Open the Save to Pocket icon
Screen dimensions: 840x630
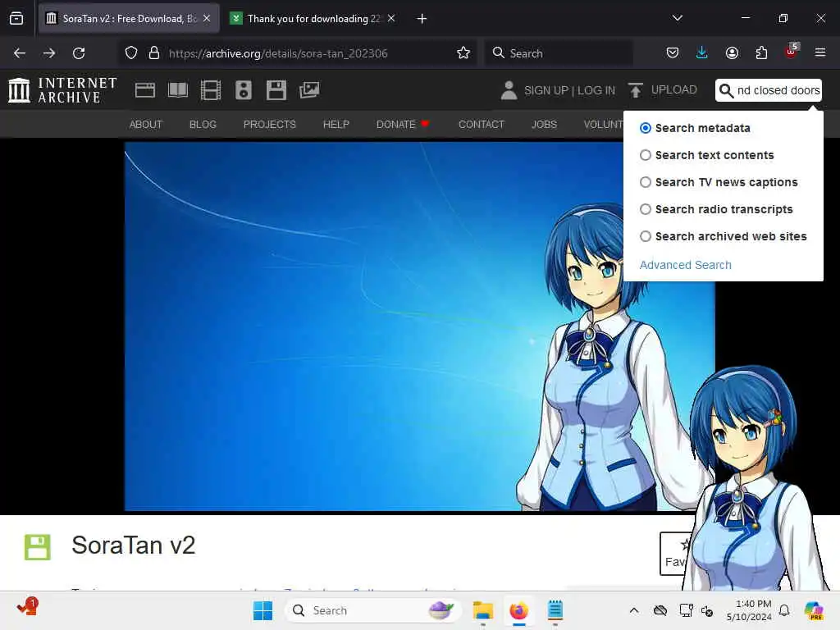(673, 52)
